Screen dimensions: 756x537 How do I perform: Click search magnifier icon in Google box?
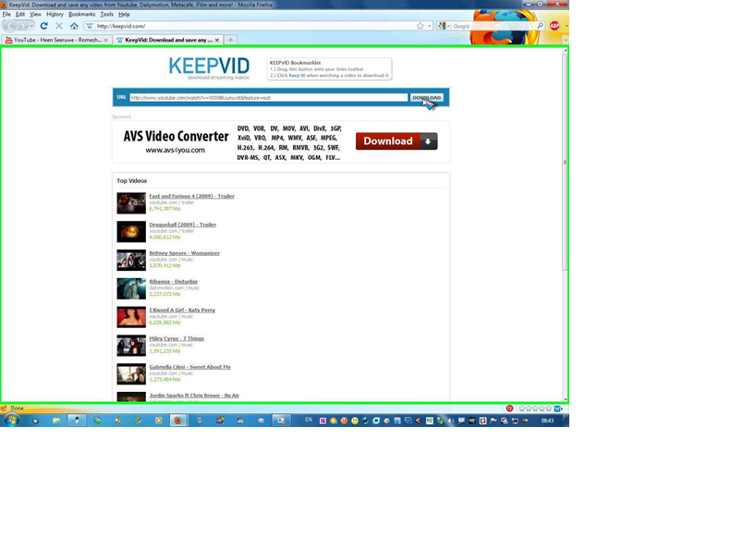(540, 26)
